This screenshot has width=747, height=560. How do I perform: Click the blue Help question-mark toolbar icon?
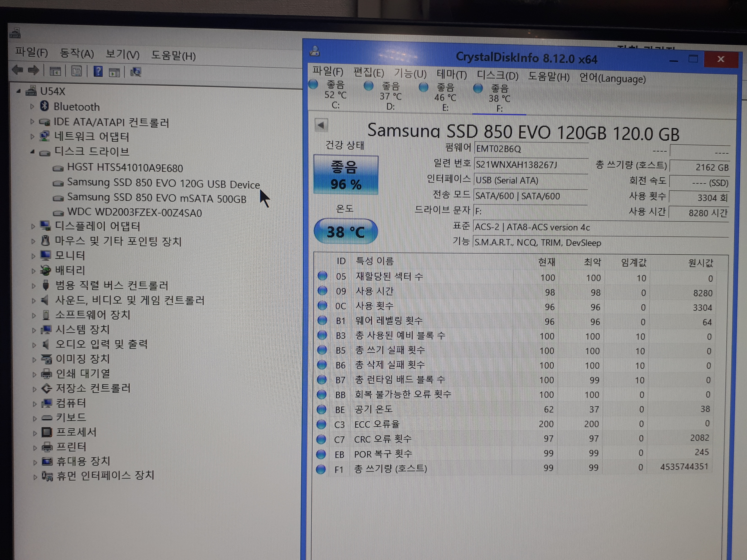(x=98, y=71)
